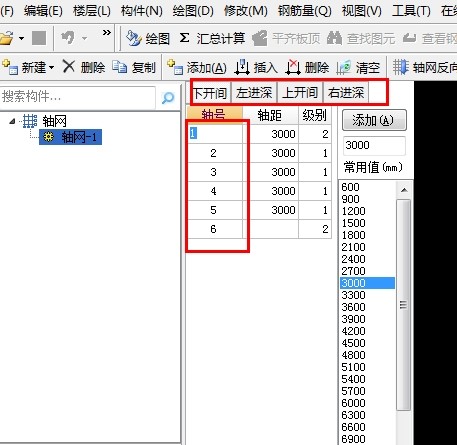Click the 3000 spacing input field
Viewport: 457px width, 445px height.
click(374, 145)
